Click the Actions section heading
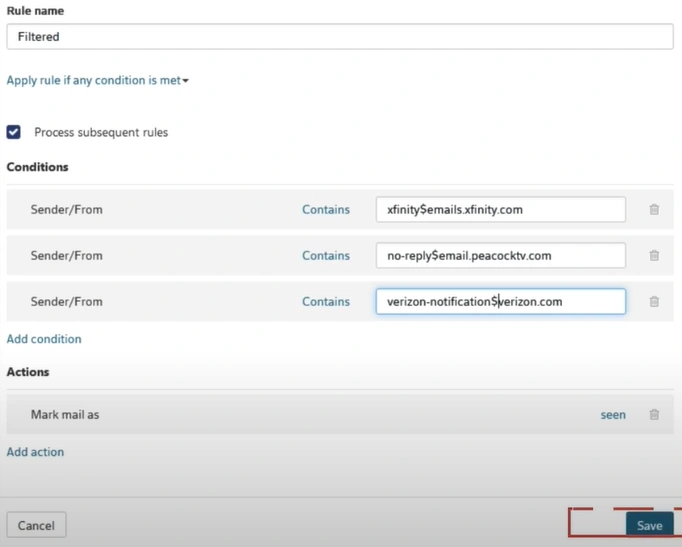This screenshot has height=547, width=682. 28,372
